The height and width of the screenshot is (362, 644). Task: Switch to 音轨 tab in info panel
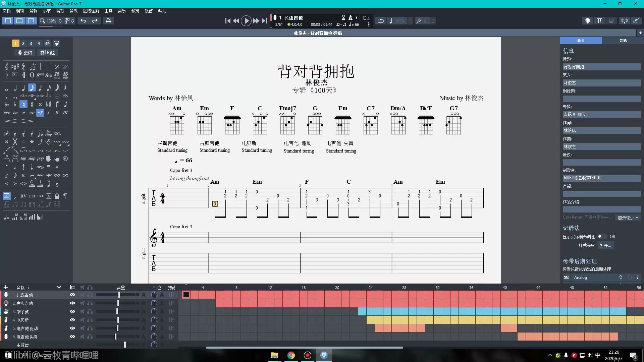coord(622,40)
